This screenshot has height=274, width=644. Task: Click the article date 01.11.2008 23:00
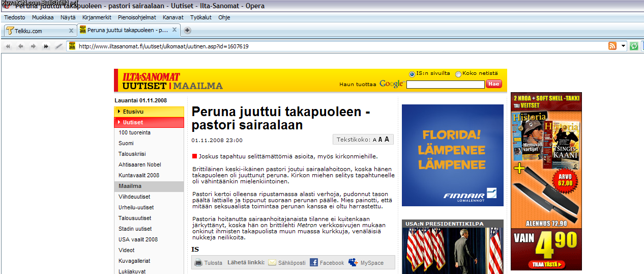217,140
